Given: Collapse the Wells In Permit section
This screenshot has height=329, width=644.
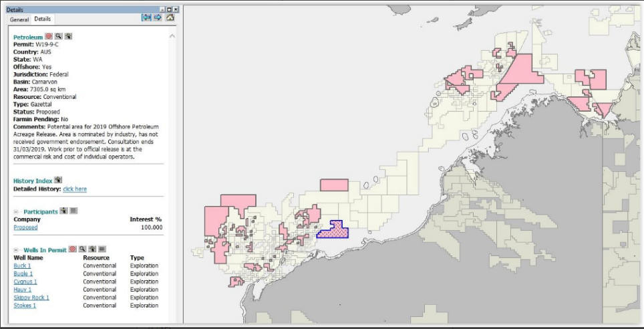Looking at the screenshot, I should pos(16,250).
